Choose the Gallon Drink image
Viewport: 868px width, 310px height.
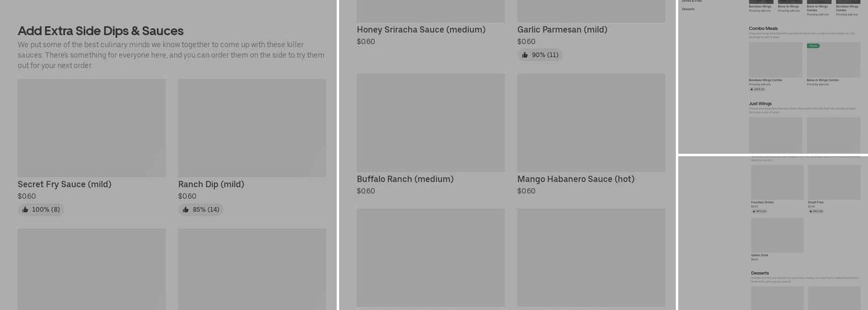tap(777, 235)
